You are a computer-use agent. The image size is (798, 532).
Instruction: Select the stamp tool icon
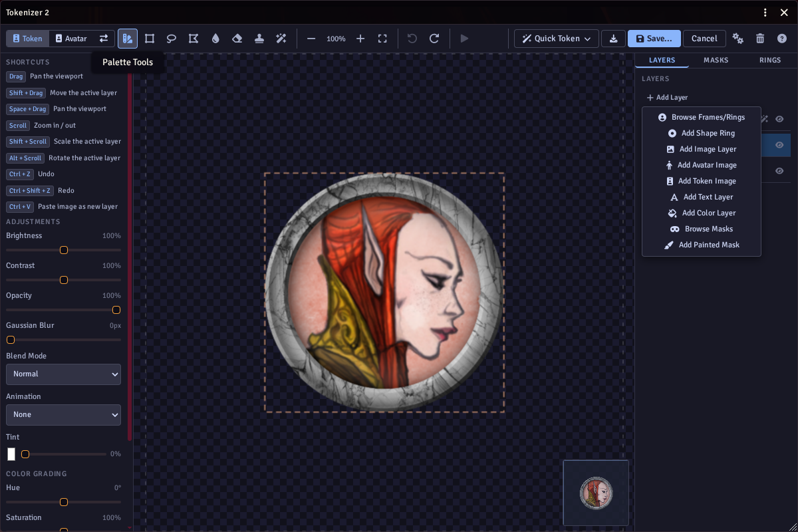click(x=259, y=39)
